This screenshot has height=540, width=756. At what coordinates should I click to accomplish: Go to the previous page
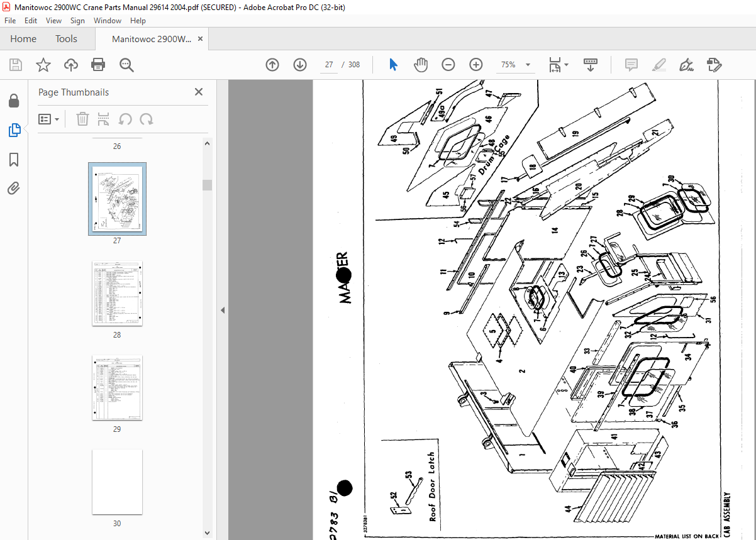pyautogui.click(x=272, y=65)
